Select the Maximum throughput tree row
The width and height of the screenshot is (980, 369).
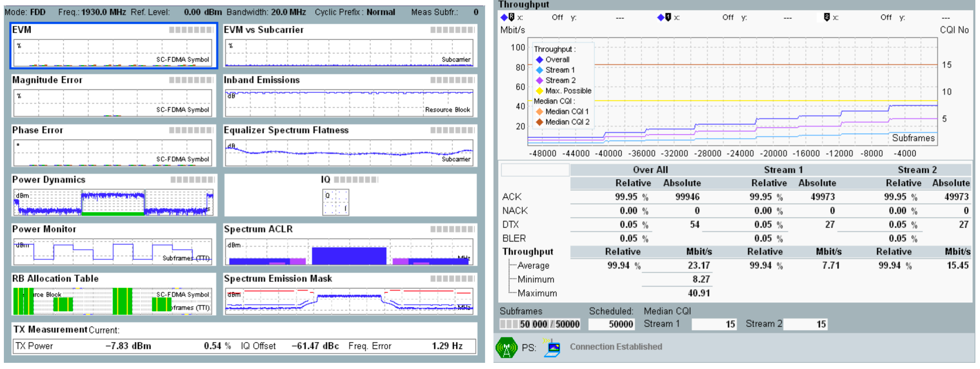tap(537, 293)
